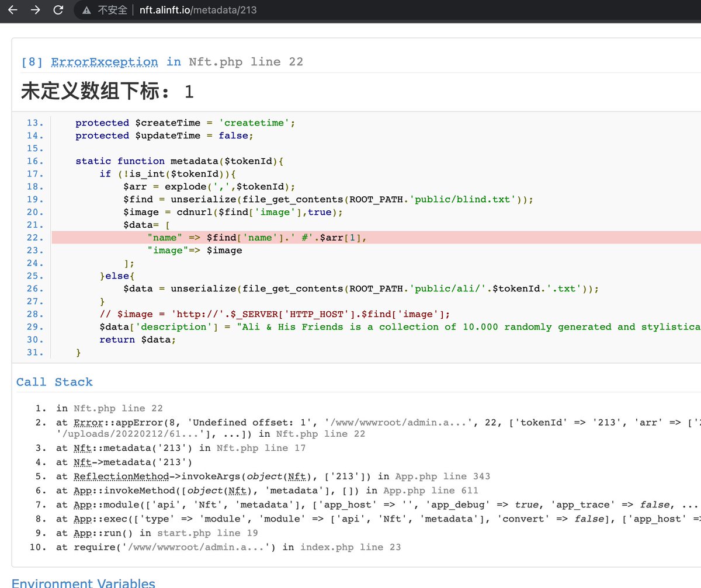This screenshot has width=701, height=588.
Task: Click the error message 未定义数组下标: 1
Action: coord(107,92)
